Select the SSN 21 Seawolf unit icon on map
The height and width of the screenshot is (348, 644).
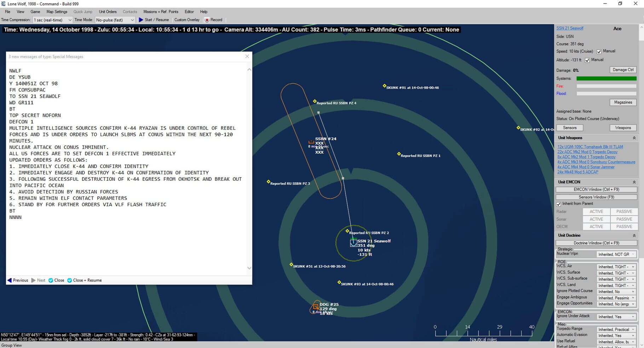point(353,243)
